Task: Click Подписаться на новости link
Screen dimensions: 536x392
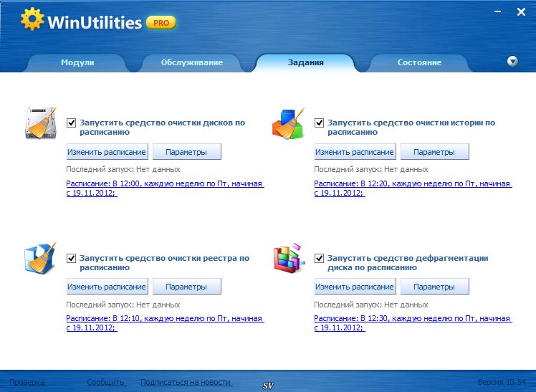Action: (x=186, y=382)
